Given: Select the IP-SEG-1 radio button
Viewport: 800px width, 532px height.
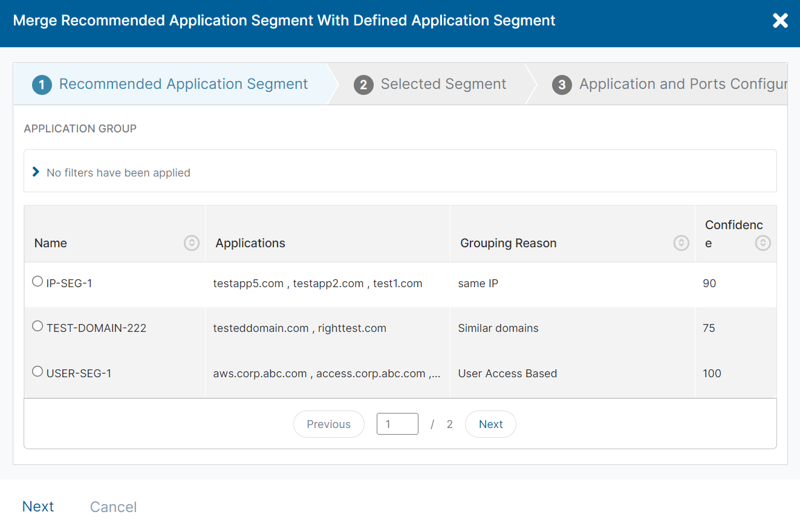Looking at the screenshot, I should [37, 281].
